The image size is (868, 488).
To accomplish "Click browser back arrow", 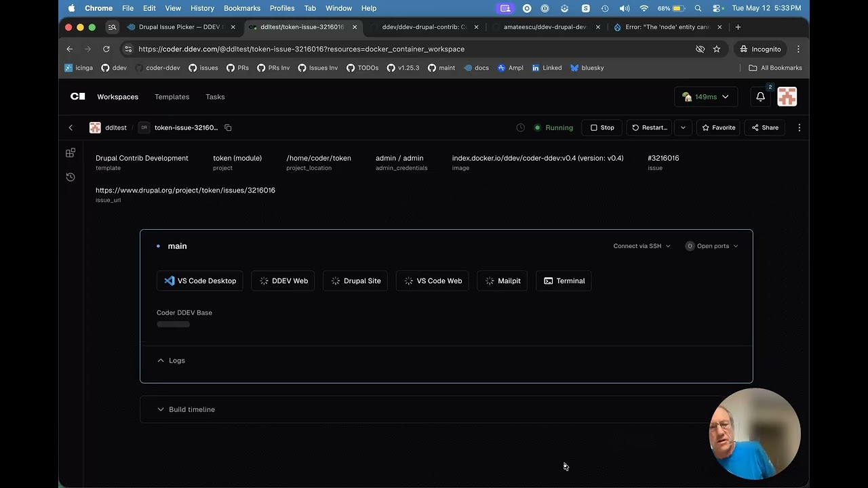I will point(69,49).
